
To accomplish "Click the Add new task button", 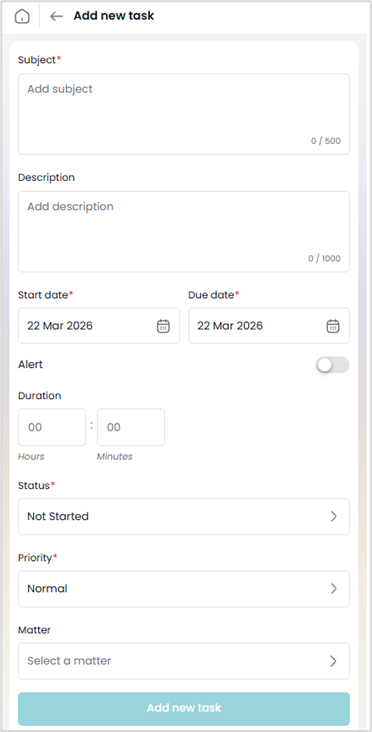I will [x=184, y=708].
